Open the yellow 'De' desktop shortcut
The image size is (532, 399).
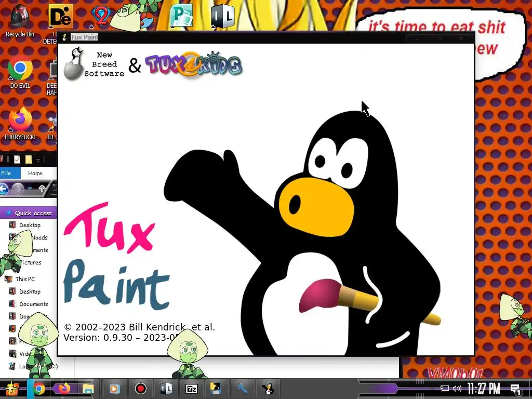tap(60, 17)
